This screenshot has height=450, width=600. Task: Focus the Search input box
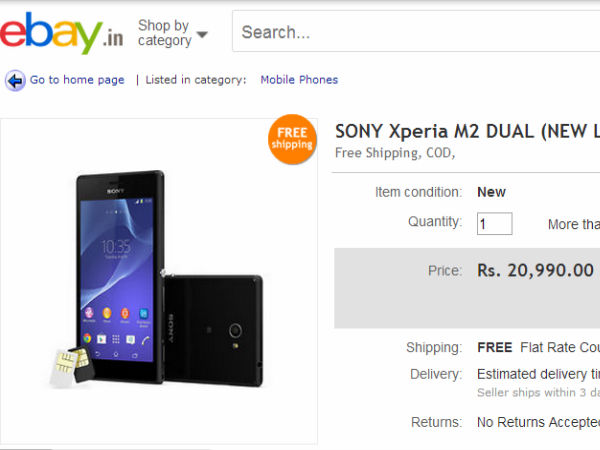tap(416, 31)
